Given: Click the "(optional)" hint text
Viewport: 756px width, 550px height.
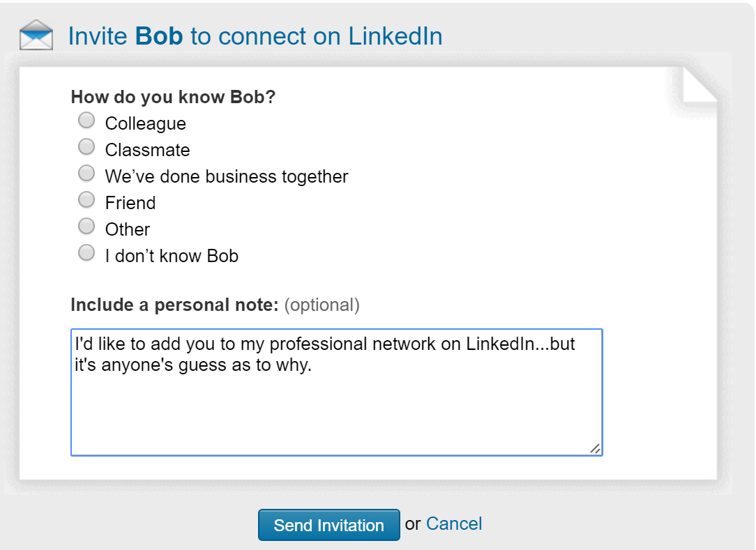Looking at the screenshot, I should [x=322, y=305].
